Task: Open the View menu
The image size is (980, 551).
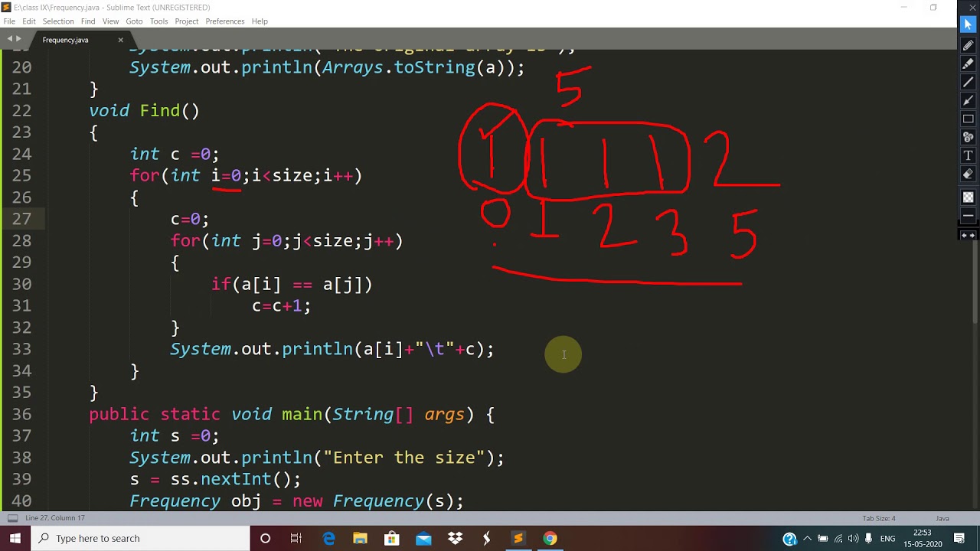Action: click(111, 21)
